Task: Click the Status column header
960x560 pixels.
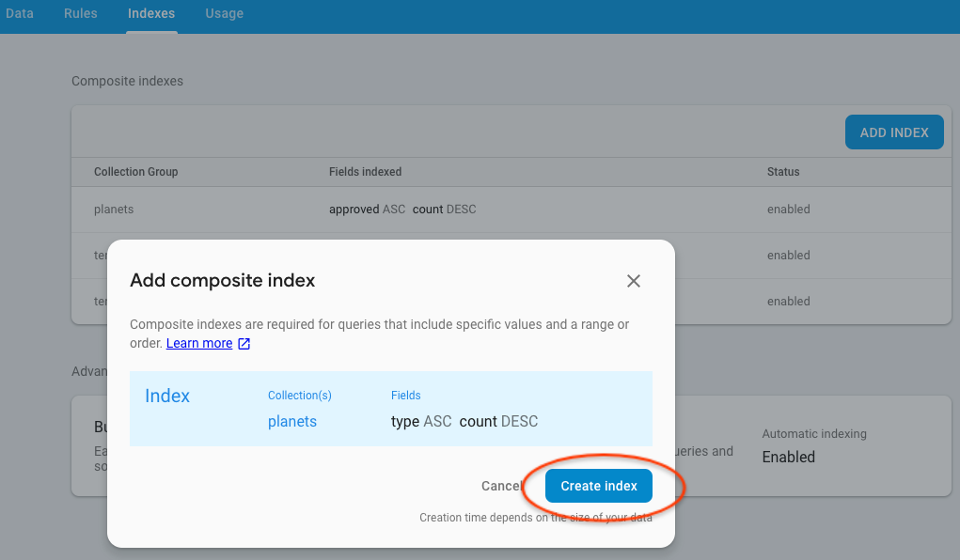Action: tap(783, 172)
